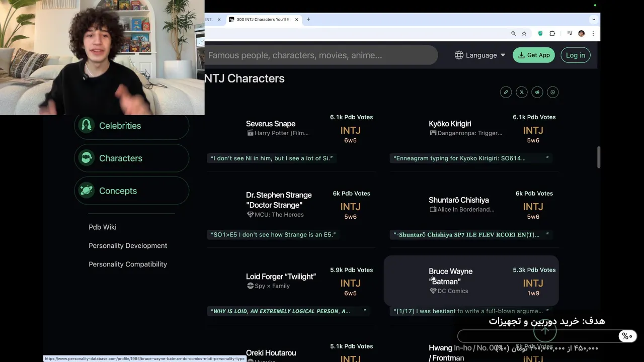Viewport: 644px width, 362px height.
Task: Open the Chrome profile avatar
Action: click(x=581, y=34)
